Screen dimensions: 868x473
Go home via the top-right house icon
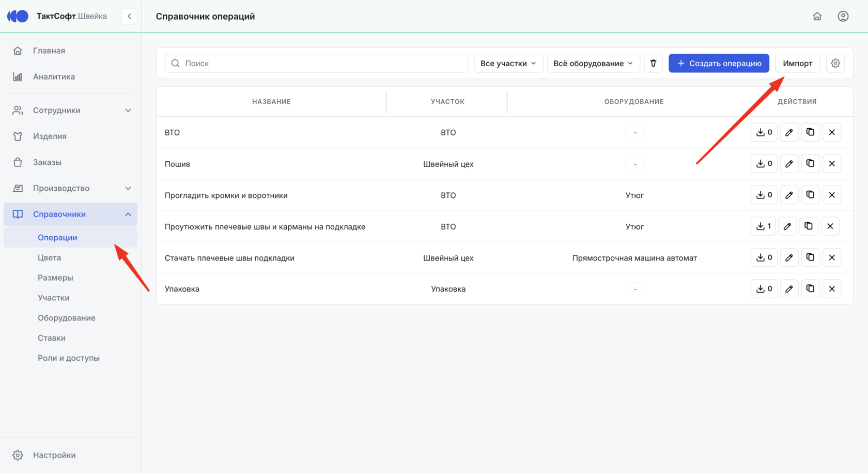[x=817, y=17]
